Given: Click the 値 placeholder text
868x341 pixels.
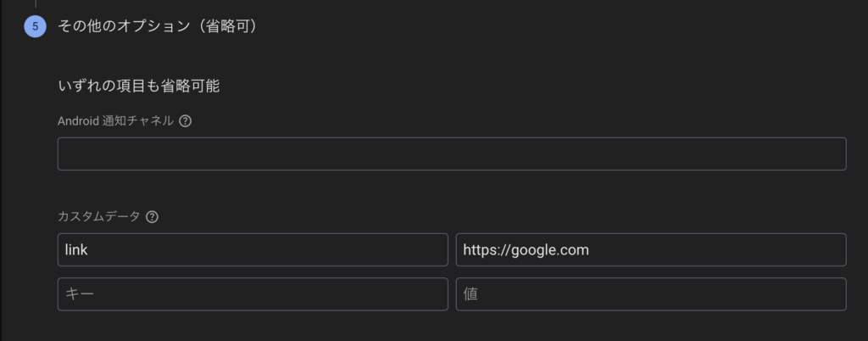Looking at the screenshot, I should point(471,294).
